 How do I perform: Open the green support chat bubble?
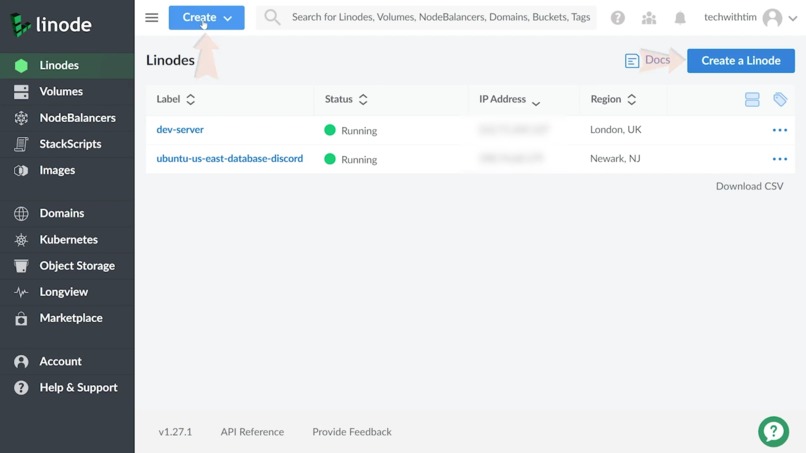773,432
